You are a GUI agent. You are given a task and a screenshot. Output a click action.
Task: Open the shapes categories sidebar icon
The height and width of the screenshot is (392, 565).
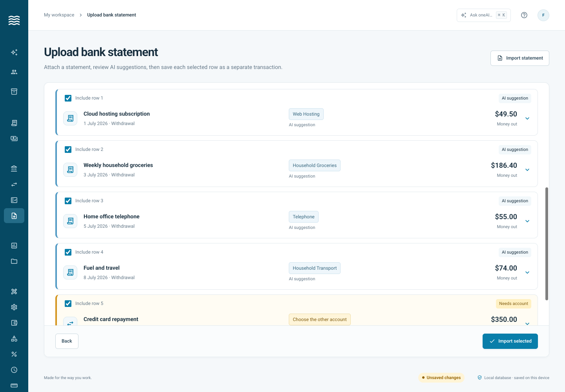click(14, 339)
